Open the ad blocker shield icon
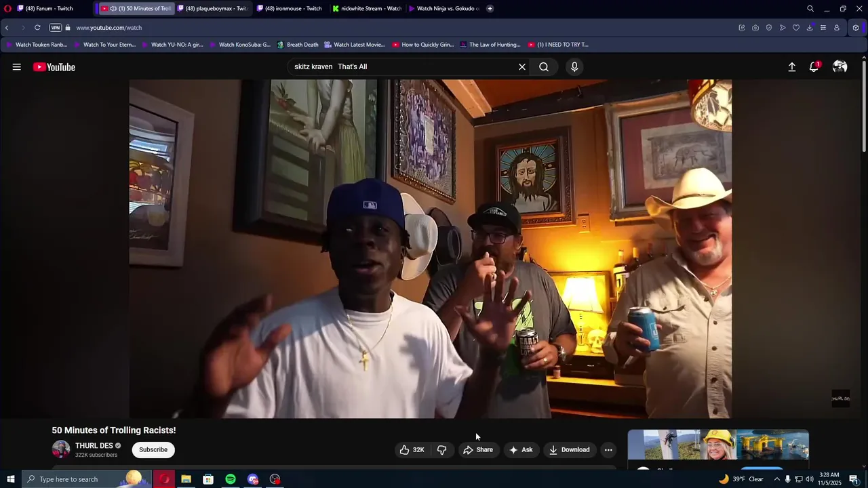This screenshot has width=868, height=488. [x=769, y=28]
